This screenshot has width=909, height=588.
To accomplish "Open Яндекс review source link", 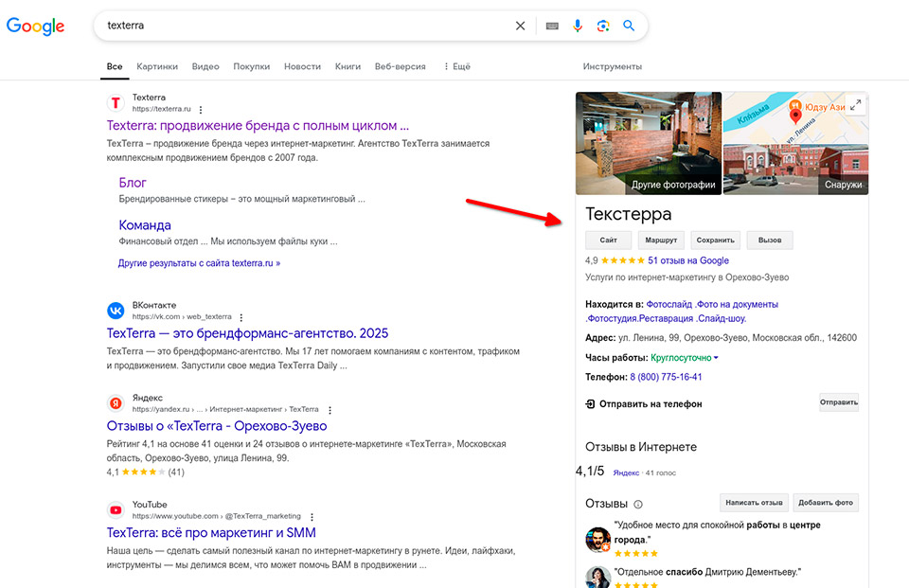I will tap(626, 473).
